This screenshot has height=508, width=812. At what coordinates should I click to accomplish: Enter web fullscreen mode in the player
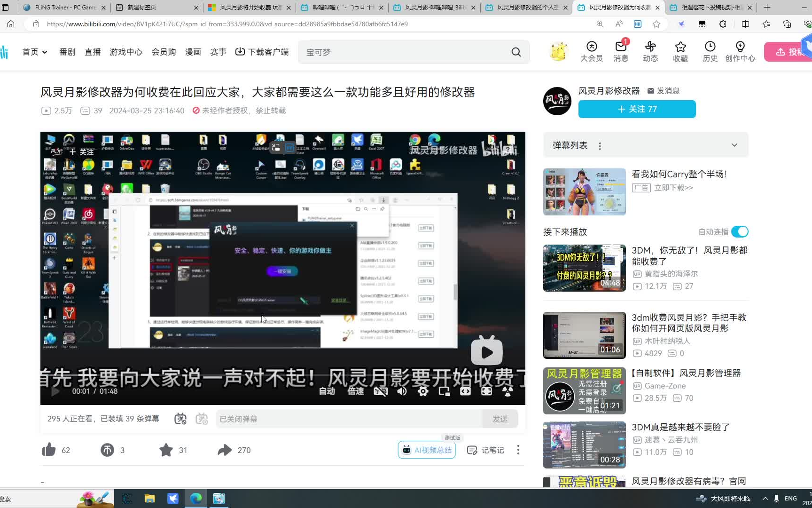[x=486, y=391]
